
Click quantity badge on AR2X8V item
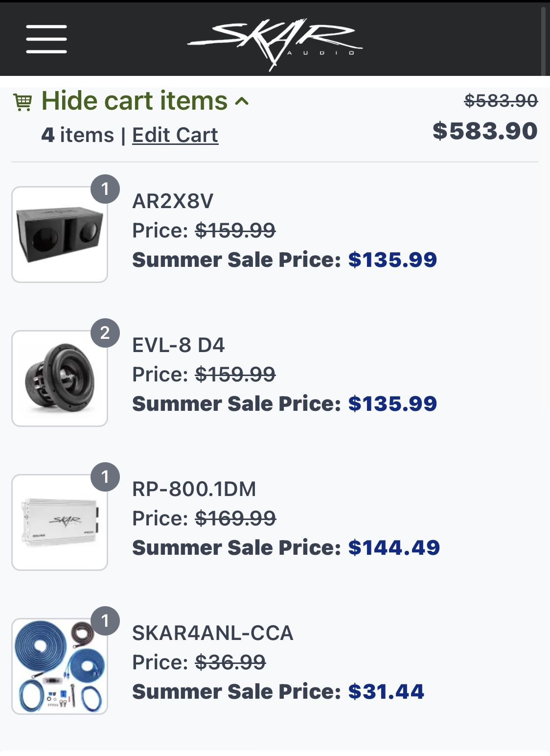click(x=105, y=189)
